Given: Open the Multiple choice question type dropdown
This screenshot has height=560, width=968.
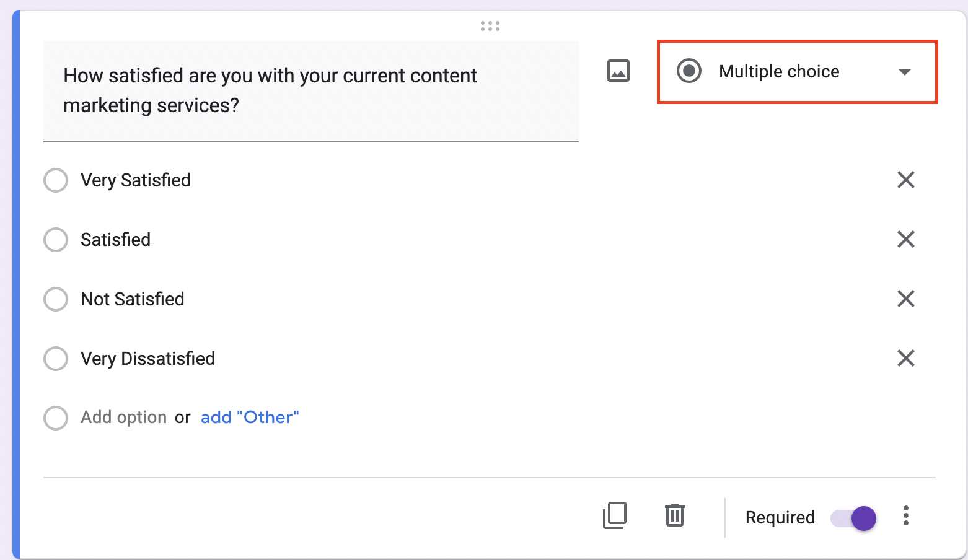Looking at the screenshot, I should (x=797, y=72).
